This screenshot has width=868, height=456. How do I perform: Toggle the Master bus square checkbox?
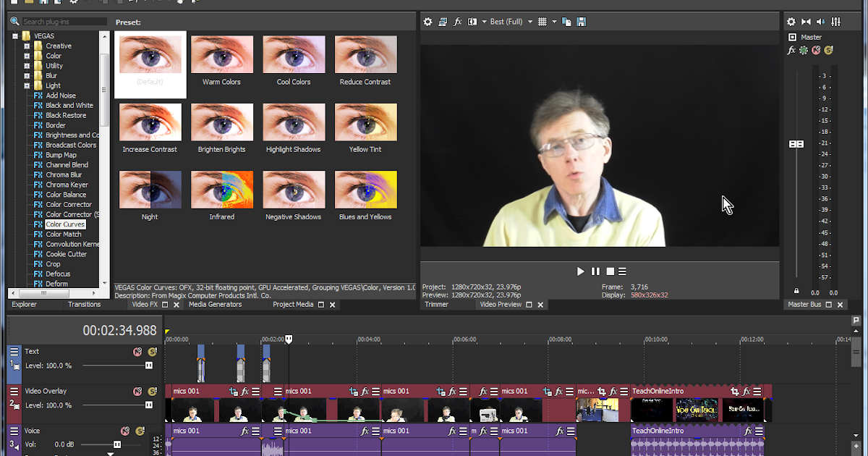point(792,37)
